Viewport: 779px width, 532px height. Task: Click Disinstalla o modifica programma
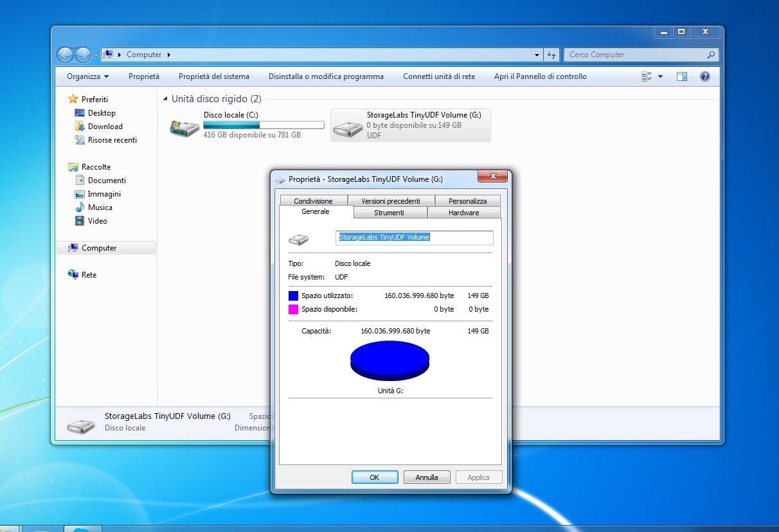326,76
